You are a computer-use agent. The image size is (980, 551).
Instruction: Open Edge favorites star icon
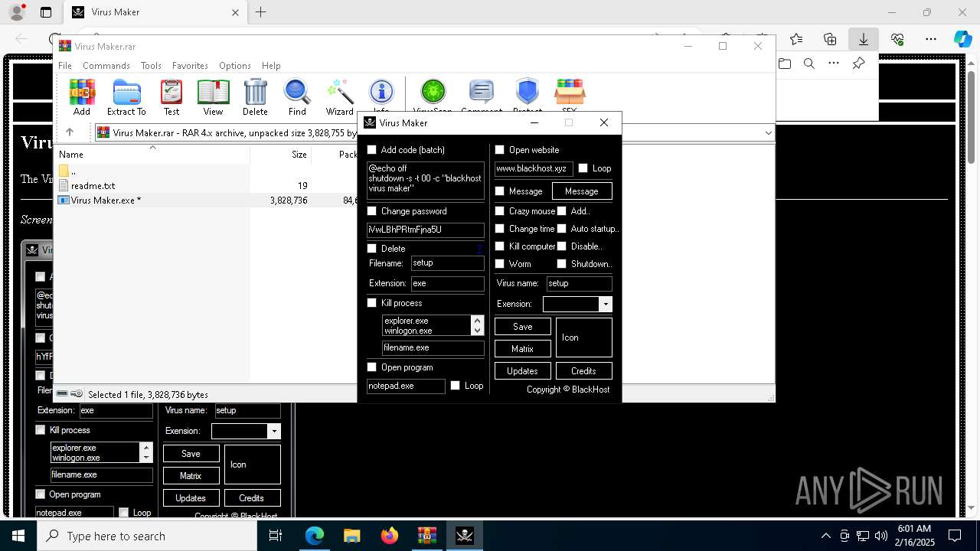click(796, 39)
